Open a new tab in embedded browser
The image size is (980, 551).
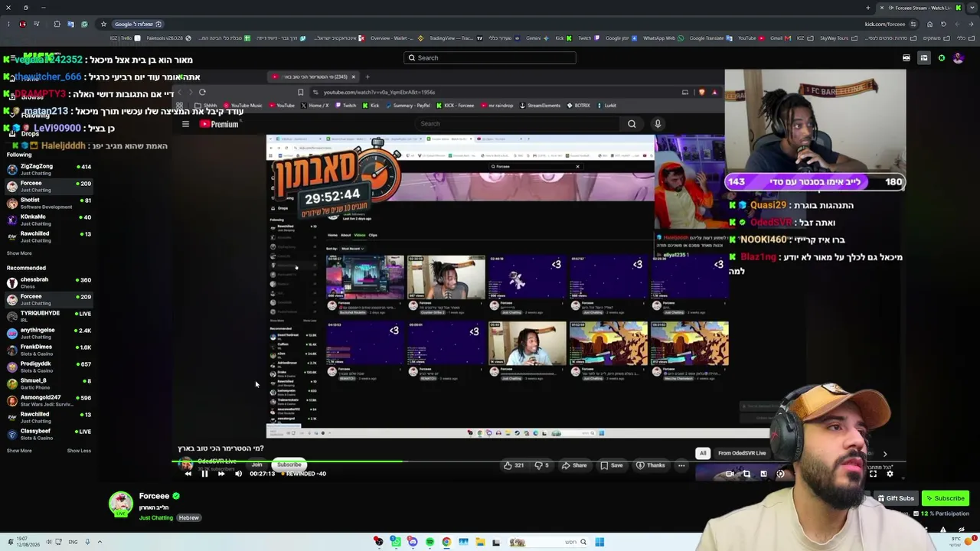click(367, 77)
